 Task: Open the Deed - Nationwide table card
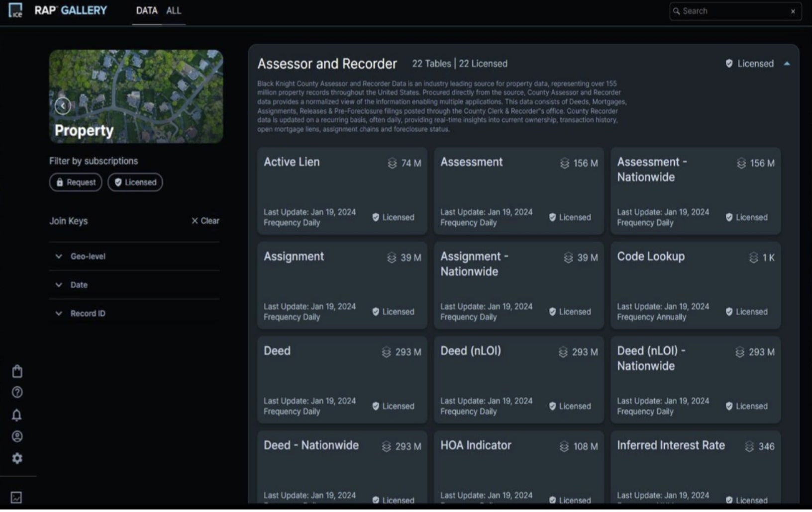pos(342,467)
